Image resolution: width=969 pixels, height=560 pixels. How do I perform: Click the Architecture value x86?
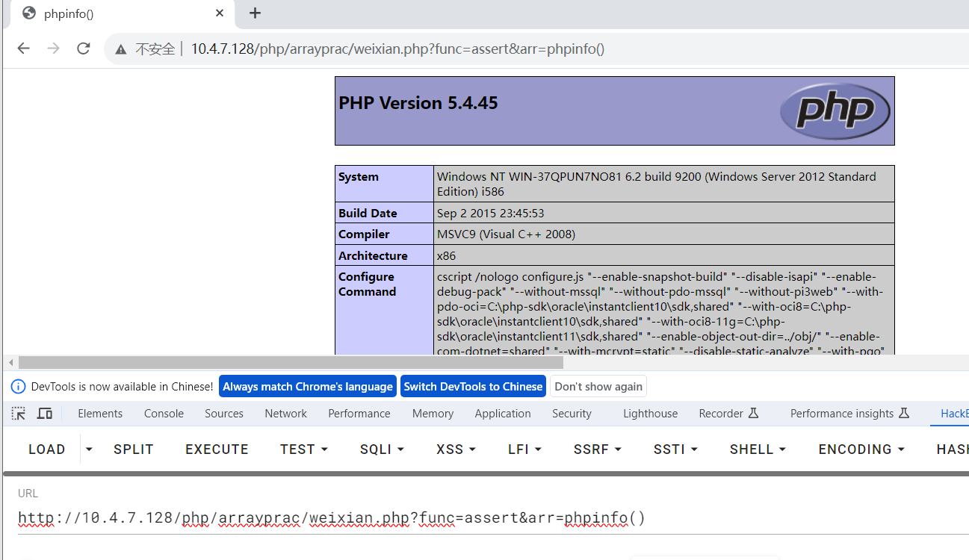pos(447,255)
